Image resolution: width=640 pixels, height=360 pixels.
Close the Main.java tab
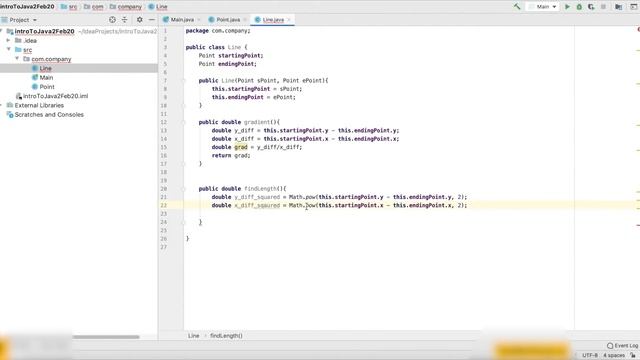click(x=199, y=20)
